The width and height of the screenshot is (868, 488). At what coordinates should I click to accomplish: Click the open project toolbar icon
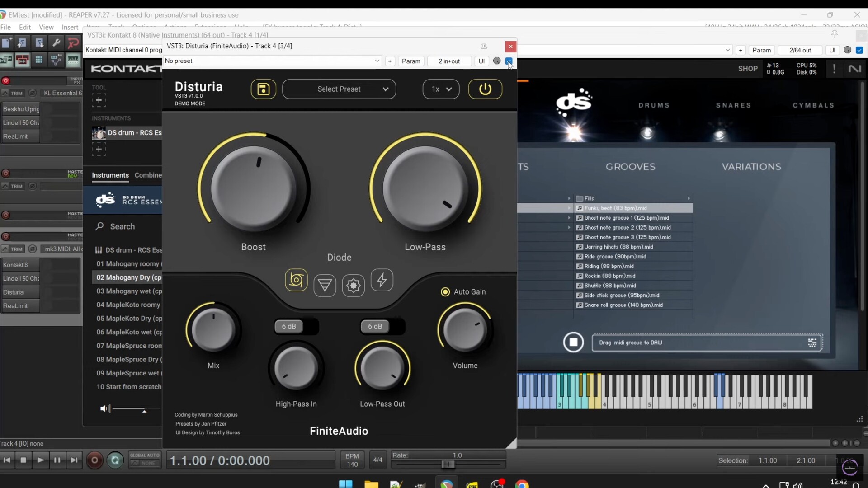point(22,43)
